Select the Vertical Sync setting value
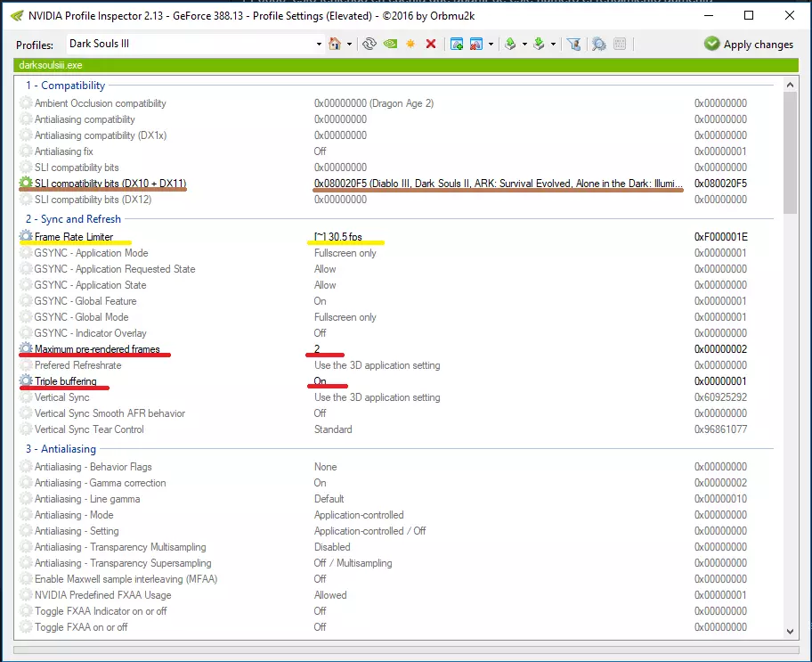 click(377, 397)
